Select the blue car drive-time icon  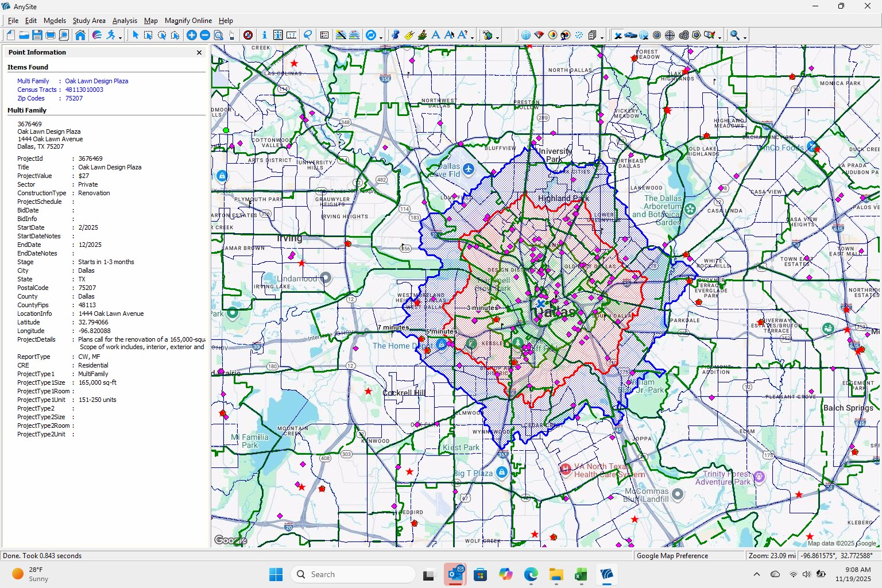click(x=630, y=35)
